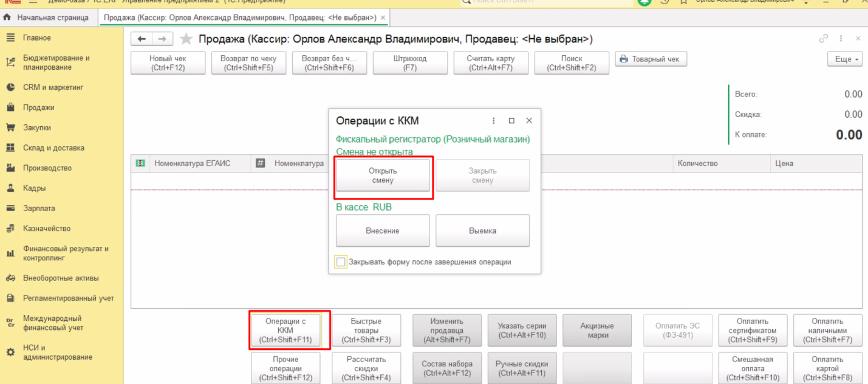Click the Количество column header
The width and height of the screenshot is (868, 384).
697,163
